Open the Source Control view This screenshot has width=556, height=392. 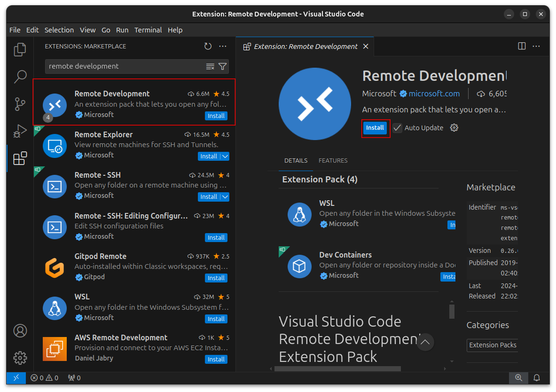tap(20, 104)
